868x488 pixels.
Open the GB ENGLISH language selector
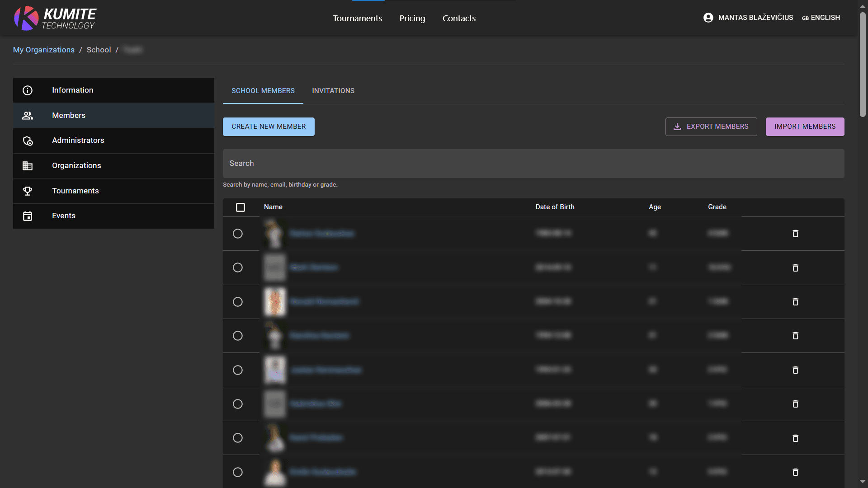(821, 18)
